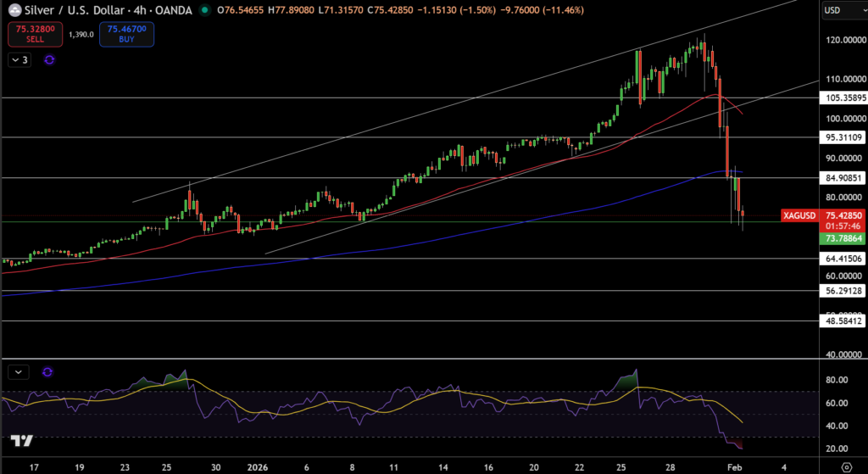Click the red XAGUSD symbol label

tap(801, 215)
